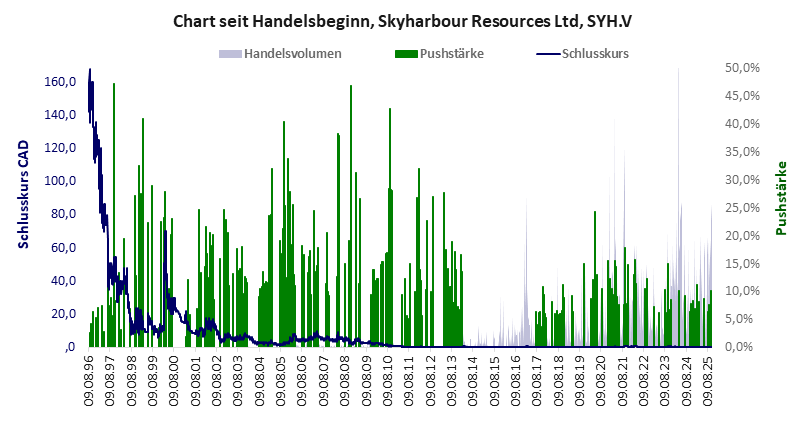Select the Handelsvolumen legend label
Image resolution: width=806 pixels, height=428 pixels.
(293, 53)
